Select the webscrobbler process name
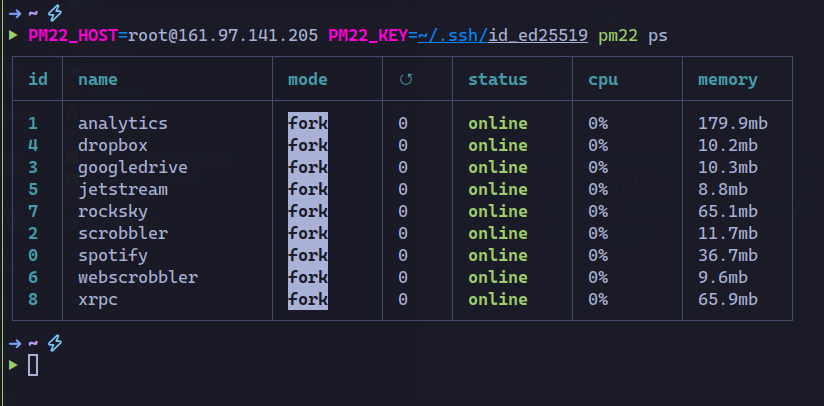 [138, 278]
